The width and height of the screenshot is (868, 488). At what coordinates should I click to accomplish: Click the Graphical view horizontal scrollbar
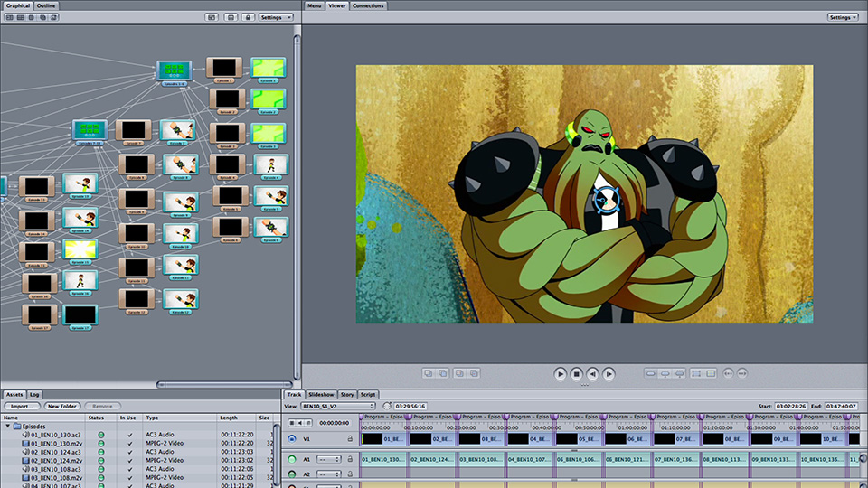point(224,384)
